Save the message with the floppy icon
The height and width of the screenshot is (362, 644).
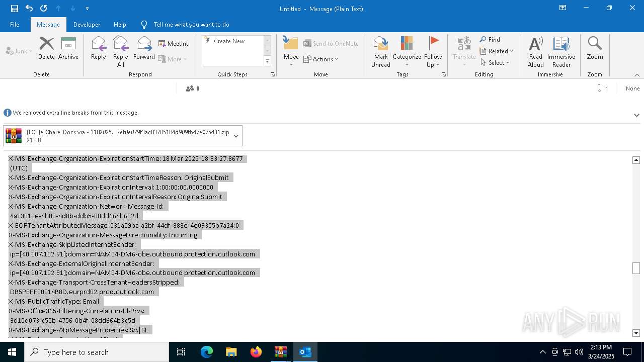(15, 9)
